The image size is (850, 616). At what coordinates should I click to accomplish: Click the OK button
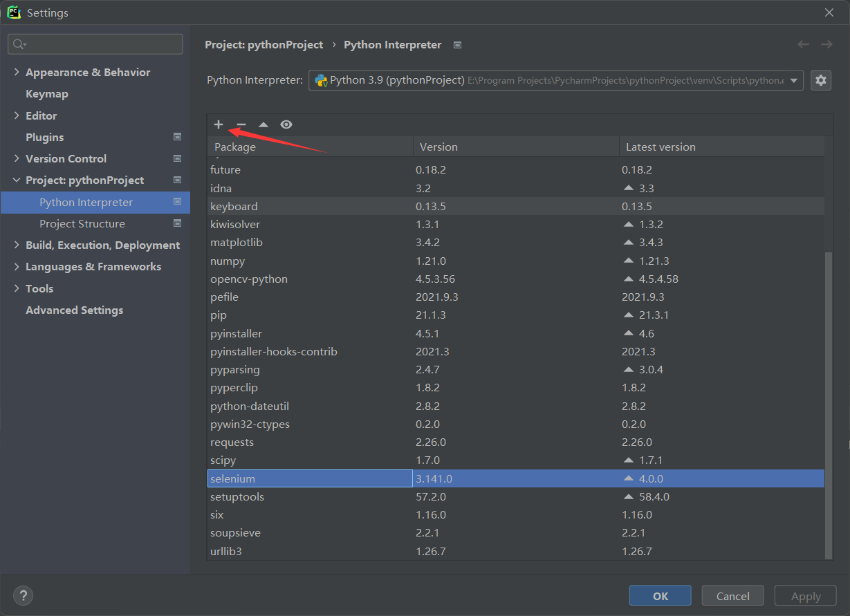coord(660,595)
